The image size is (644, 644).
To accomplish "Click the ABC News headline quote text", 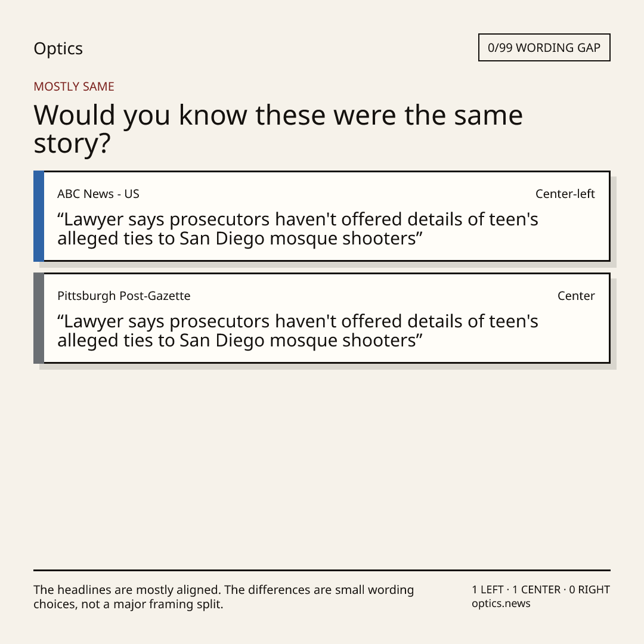I will (x=298, y=229).
